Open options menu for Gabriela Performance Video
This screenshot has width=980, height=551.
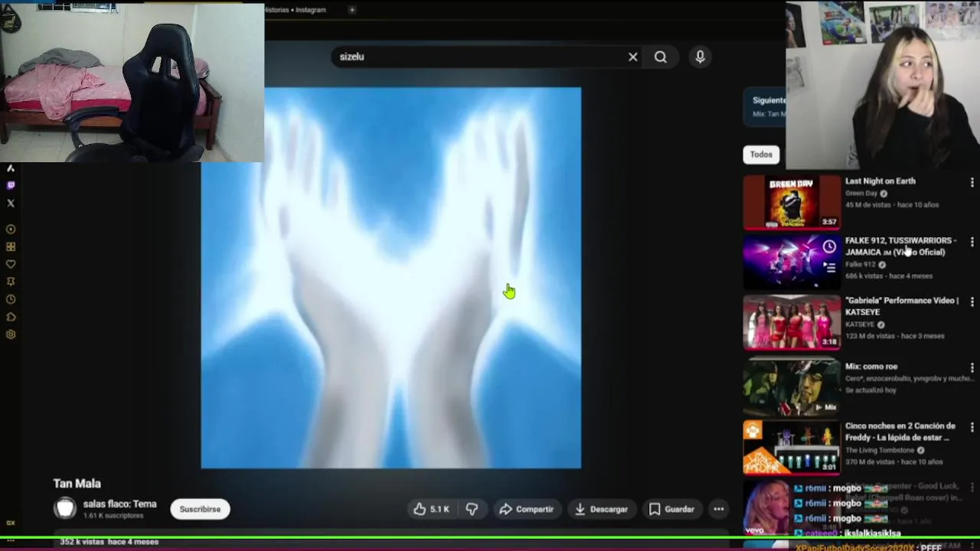click(972, 302)
